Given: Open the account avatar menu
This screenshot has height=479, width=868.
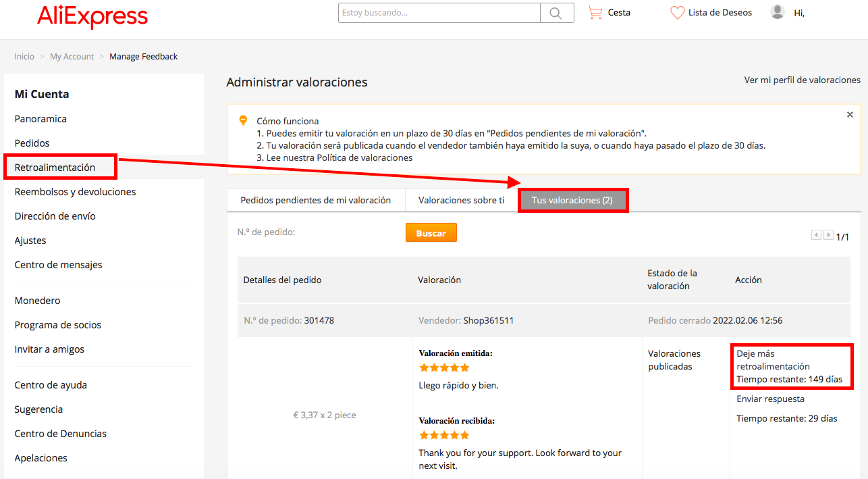Looking at the screenshot, I should pyautogui.click(x=776, y=12).
